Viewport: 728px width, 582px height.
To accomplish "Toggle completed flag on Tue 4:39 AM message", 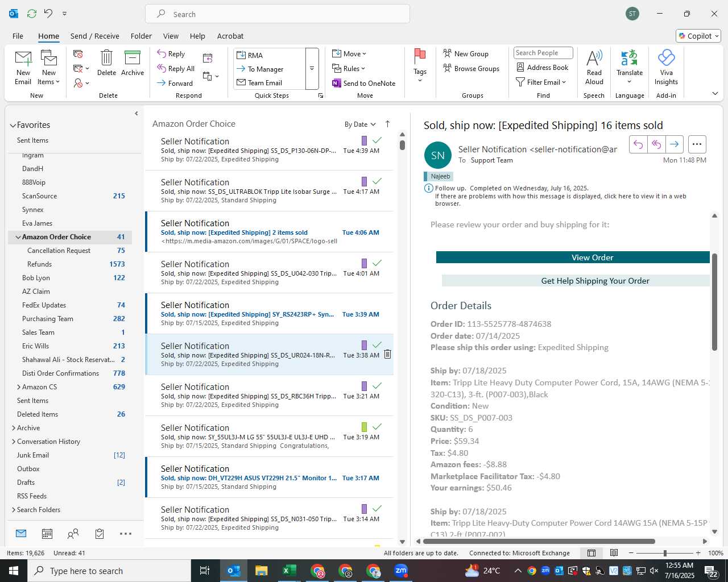I will pyautogui.click(x=377, y=140).
